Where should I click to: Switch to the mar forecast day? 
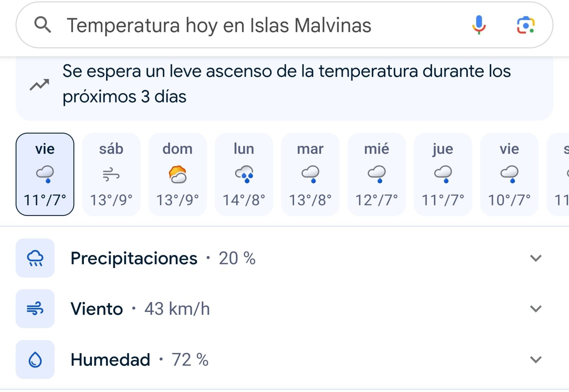point(310,174)
